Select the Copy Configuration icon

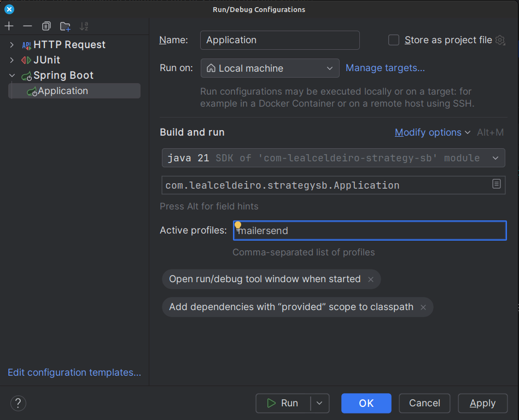pos(46,26)
